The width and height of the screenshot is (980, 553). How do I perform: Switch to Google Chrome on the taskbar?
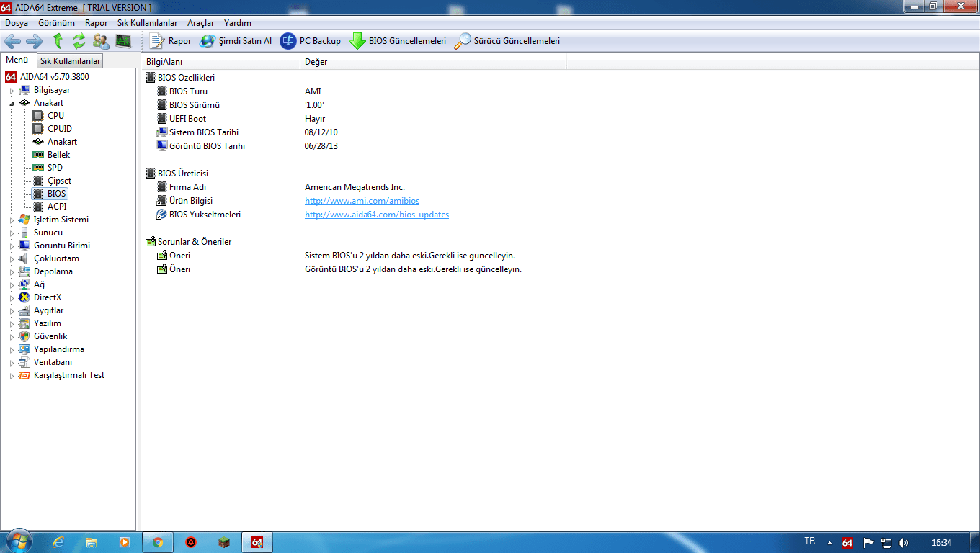coord(158,542)
